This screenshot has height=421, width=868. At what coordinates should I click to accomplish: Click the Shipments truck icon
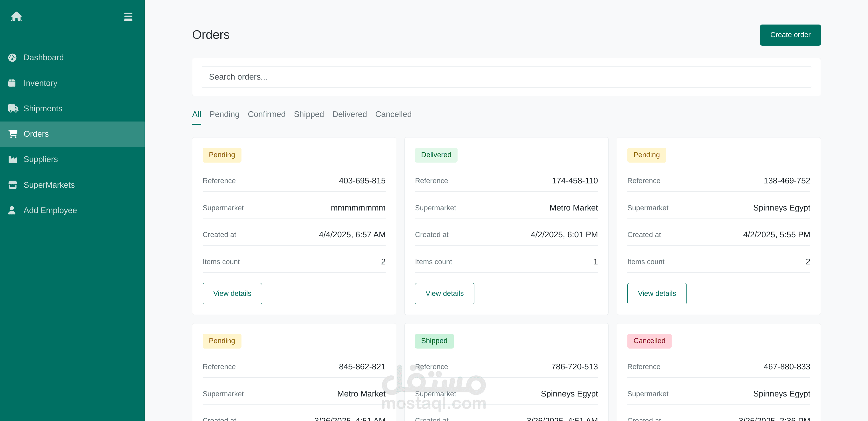[13, 108]
